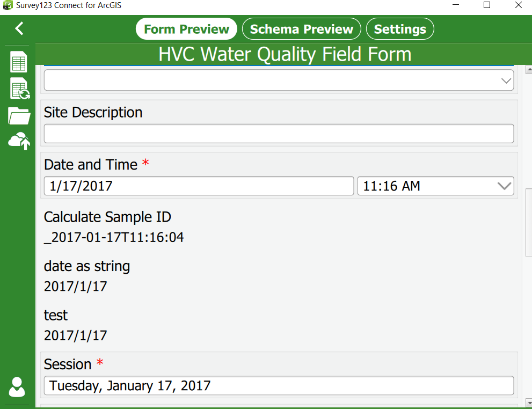Click the publish cloud upload icon
This screenshot has height=409, width=532.
coord(19,141)
